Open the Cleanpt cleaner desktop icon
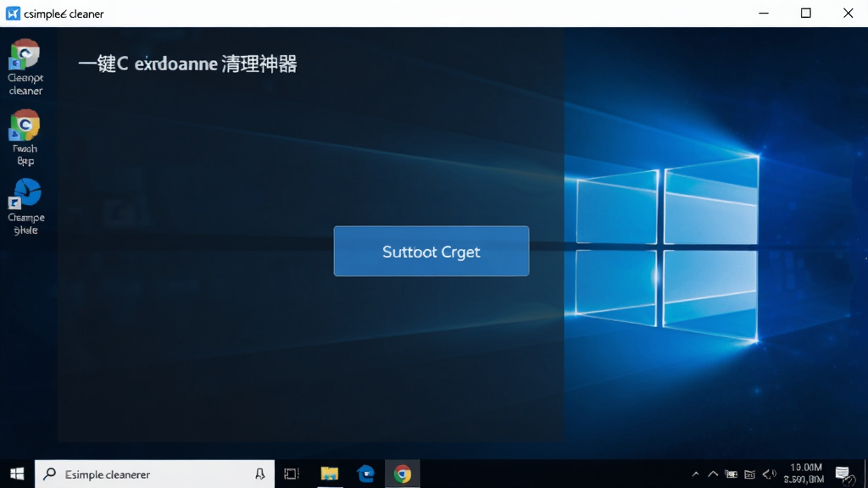868x488 pixels. pos(25,67)
